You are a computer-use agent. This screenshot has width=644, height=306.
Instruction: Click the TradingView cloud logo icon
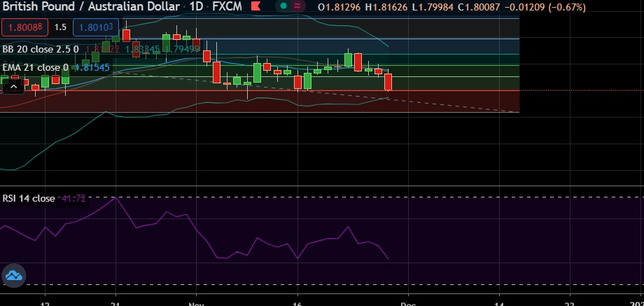15,276
